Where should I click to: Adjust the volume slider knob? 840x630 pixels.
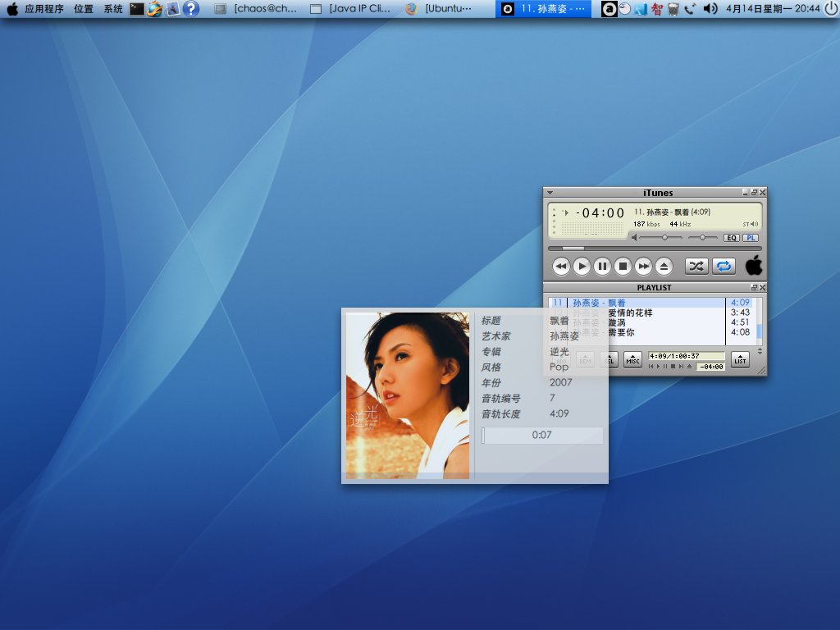[x=664, y=237]
